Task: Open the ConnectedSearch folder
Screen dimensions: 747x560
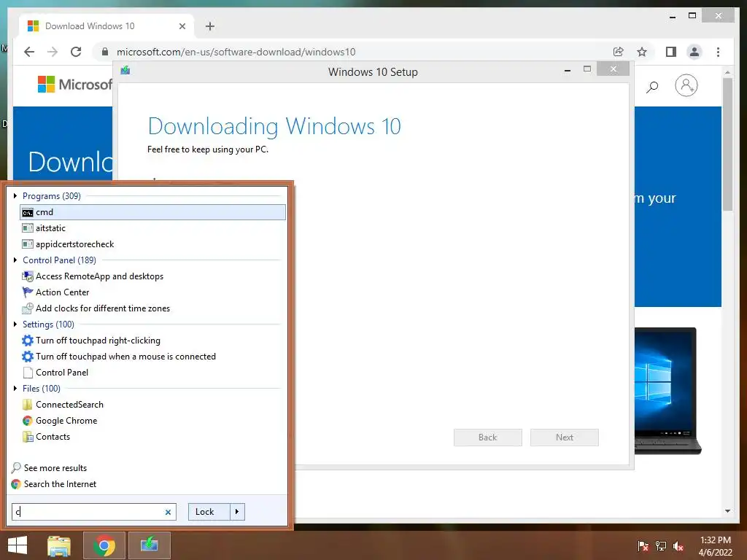Action: click(x=63, y=405)
